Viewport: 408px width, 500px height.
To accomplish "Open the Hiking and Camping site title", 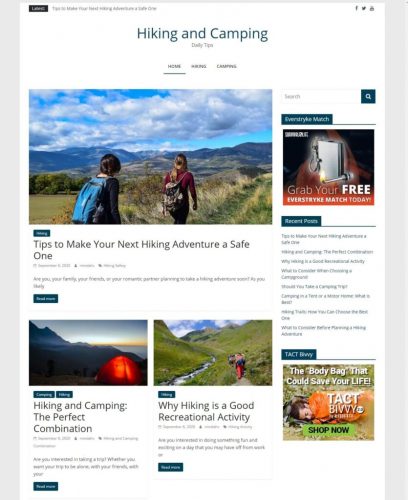I will coord(202,34).
